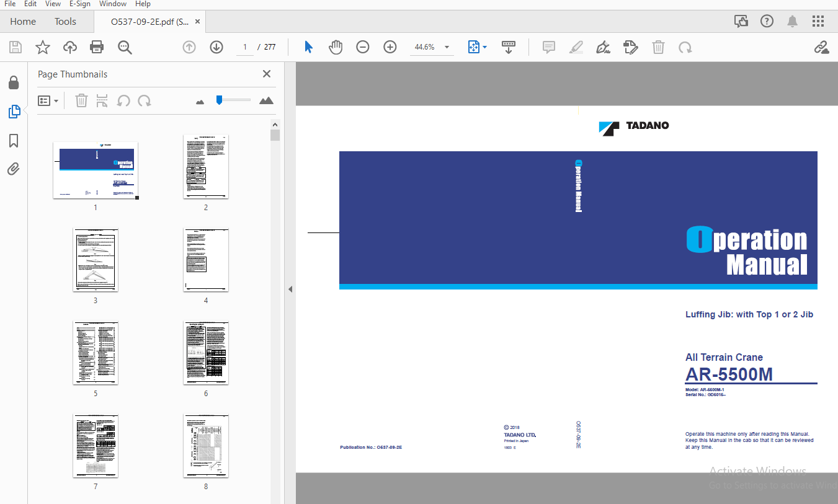838x504 pixels.
Task: Open the thumbnails options dropdown menu
Action: [48, 100]
